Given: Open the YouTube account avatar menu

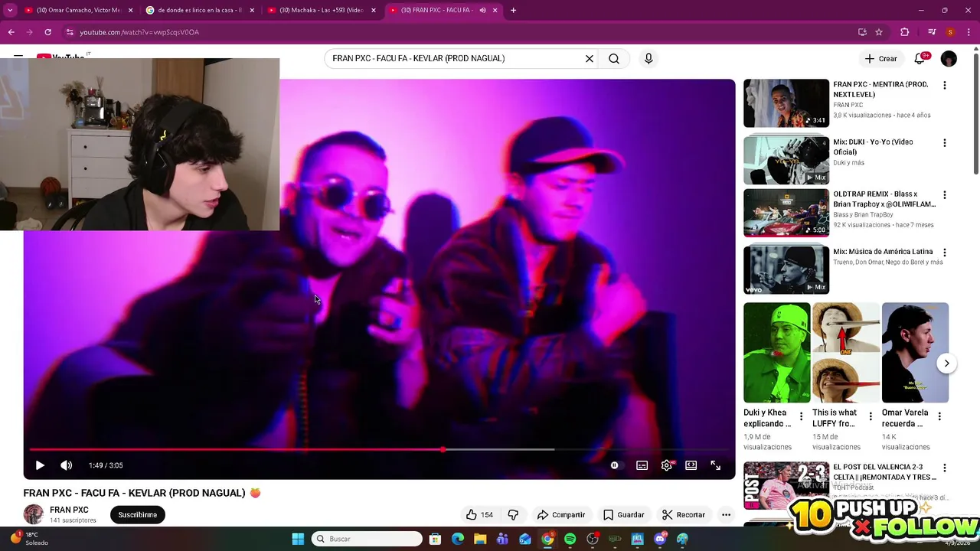Looking at the screenshot, I should [x=949, y=58].
